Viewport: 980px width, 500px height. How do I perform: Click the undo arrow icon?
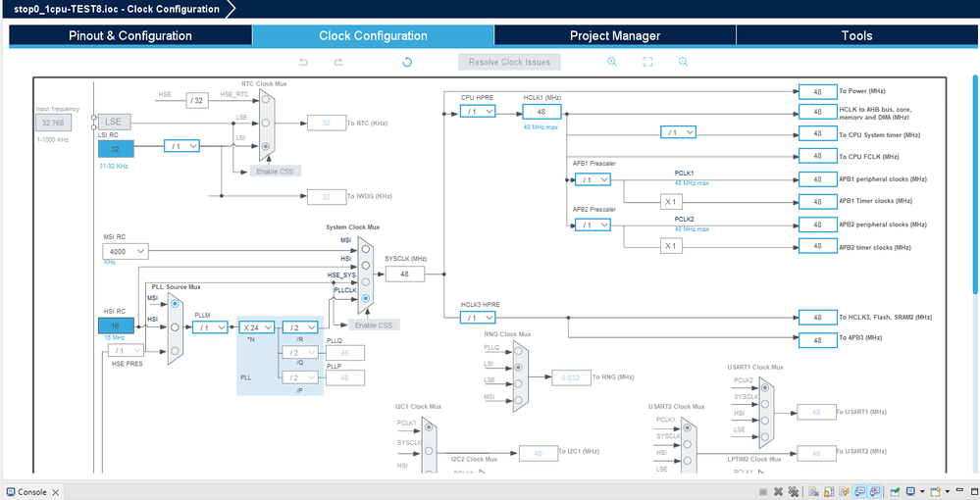[x=303, y=62]
